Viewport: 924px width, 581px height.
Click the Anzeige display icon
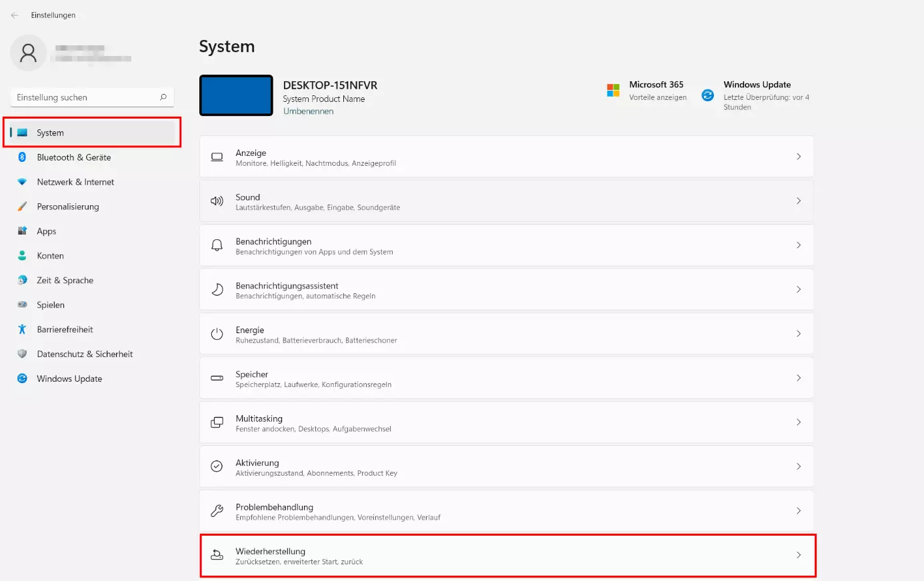point(217,157)
